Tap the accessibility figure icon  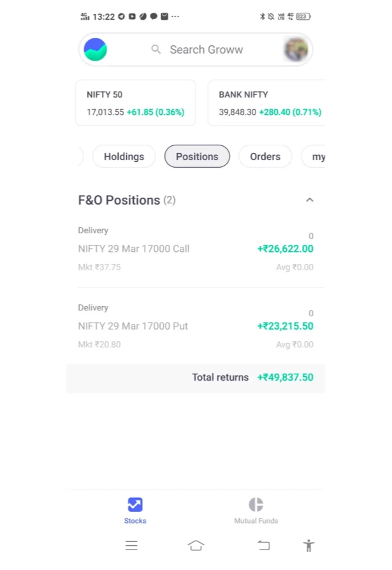click(x=309, y=546)
